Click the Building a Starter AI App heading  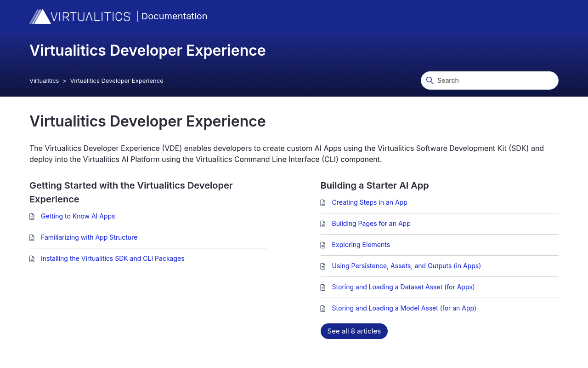375,185
